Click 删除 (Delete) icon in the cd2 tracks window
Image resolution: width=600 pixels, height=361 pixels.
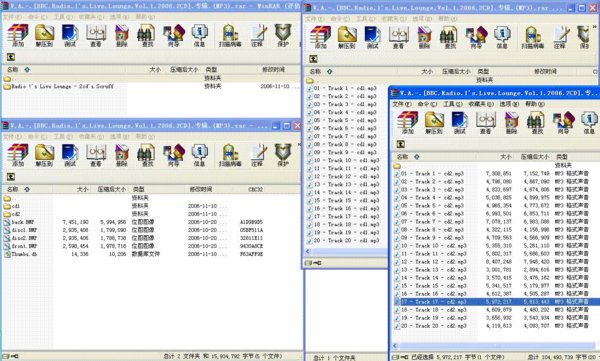pyautogui.click(x=511, y=123)
